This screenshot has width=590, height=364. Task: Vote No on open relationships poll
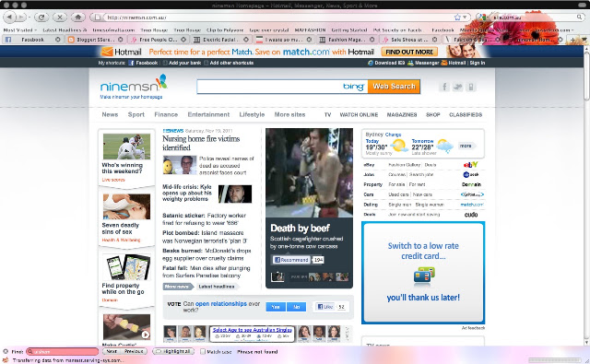pos(296,307)
